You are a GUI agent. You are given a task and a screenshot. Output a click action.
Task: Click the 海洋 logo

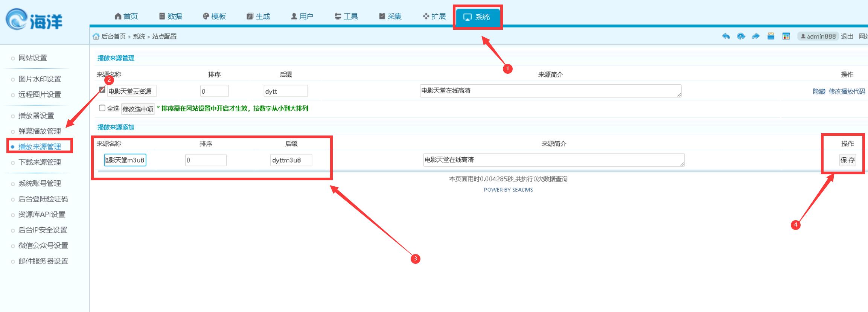point(34,20)
